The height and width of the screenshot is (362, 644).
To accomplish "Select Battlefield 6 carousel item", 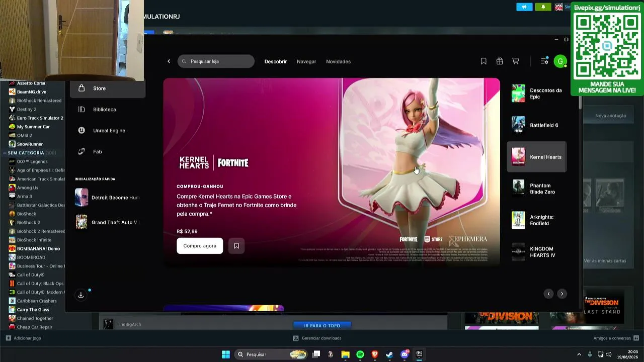I will pos(537,125).
